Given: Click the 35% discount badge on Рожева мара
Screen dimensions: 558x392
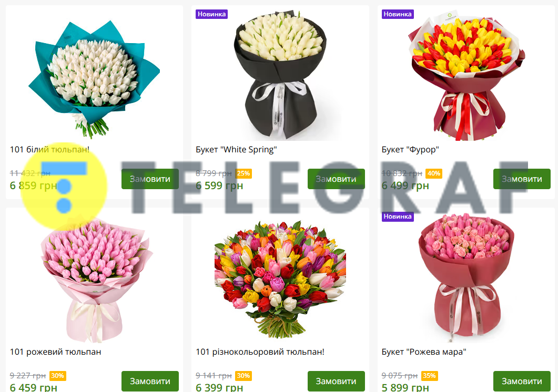Looking at the screenshot, I should coord(429,376).
